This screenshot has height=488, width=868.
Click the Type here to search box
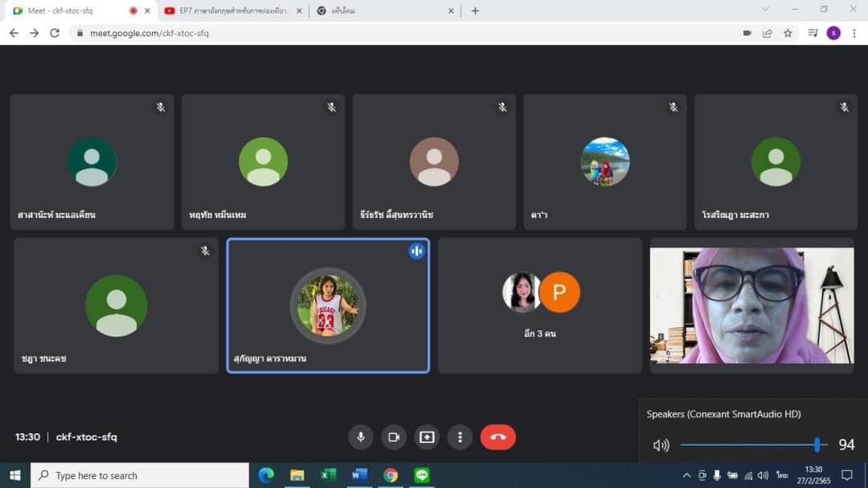pos(140,475)
